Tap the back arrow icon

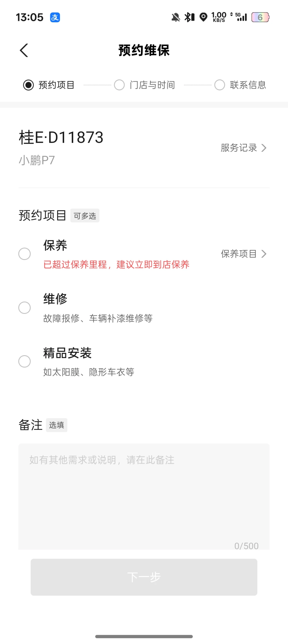point(24,50)
